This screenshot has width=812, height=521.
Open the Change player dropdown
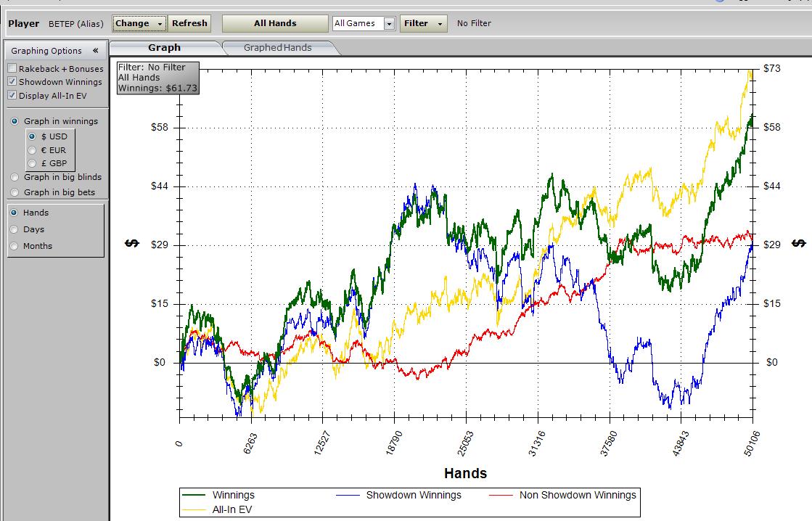coord(139,23)
